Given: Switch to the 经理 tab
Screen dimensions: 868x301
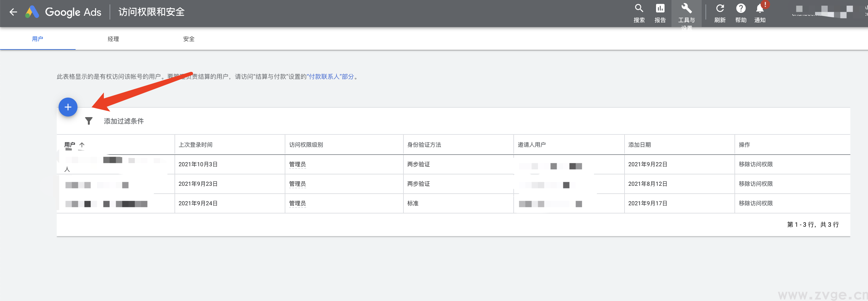Looking at the screenshot, I should click(113, 39).
